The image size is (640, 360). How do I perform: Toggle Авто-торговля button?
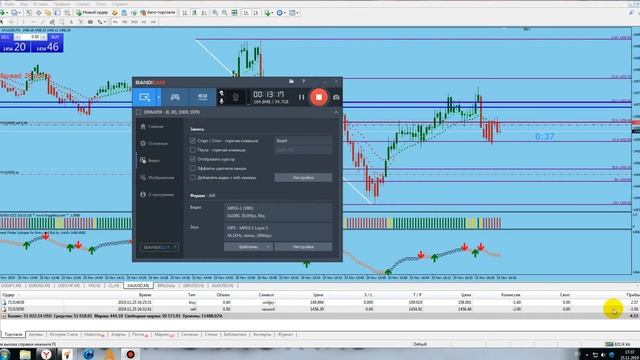pyautogui.click(x=157, y=13)
